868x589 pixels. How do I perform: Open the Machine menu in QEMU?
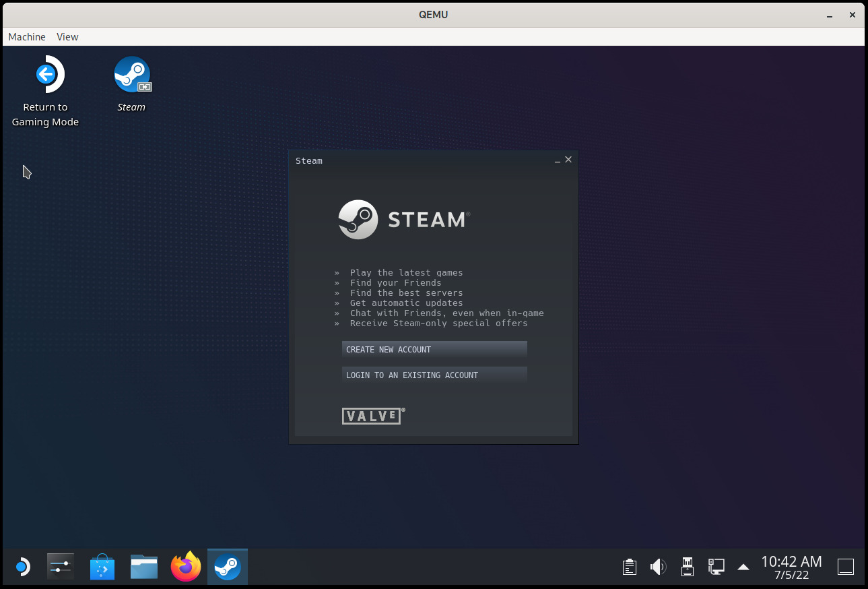coord(27,37)
